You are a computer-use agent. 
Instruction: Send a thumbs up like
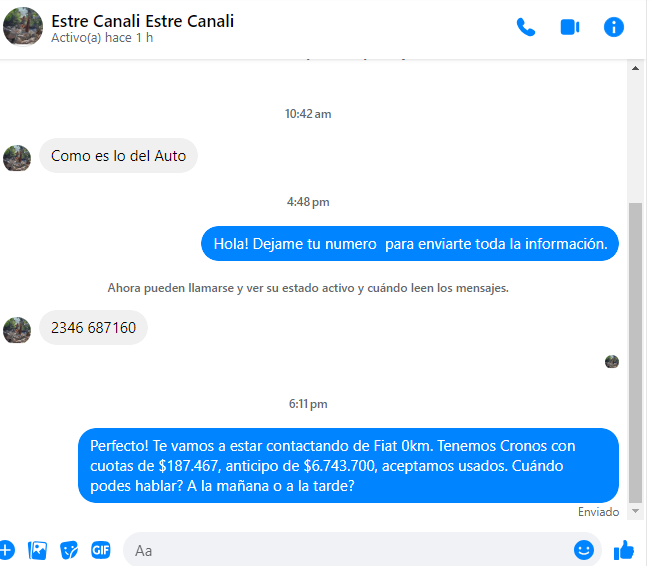pos(624,550)
